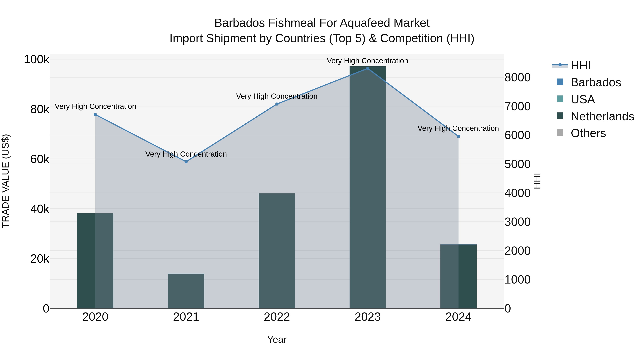The image size is (644, 362).
Task: Click the 3000 HHI axis tick
Action: [518, 222]
